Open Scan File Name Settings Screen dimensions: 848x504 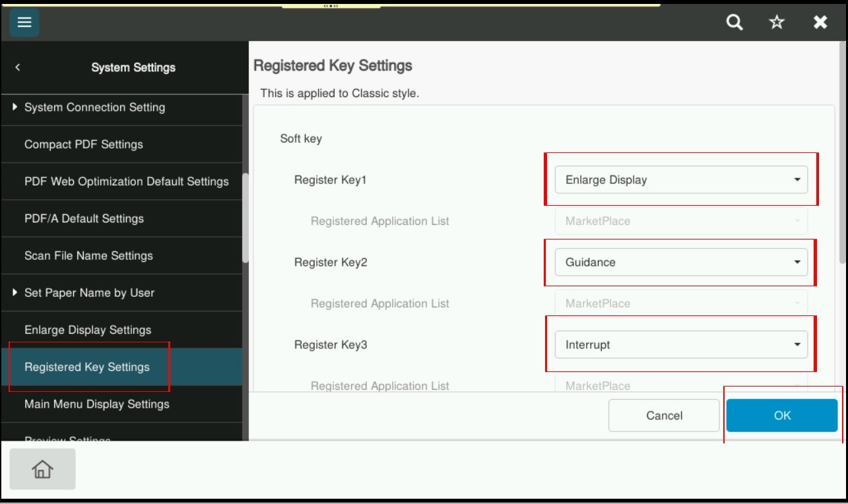[88, 255]
